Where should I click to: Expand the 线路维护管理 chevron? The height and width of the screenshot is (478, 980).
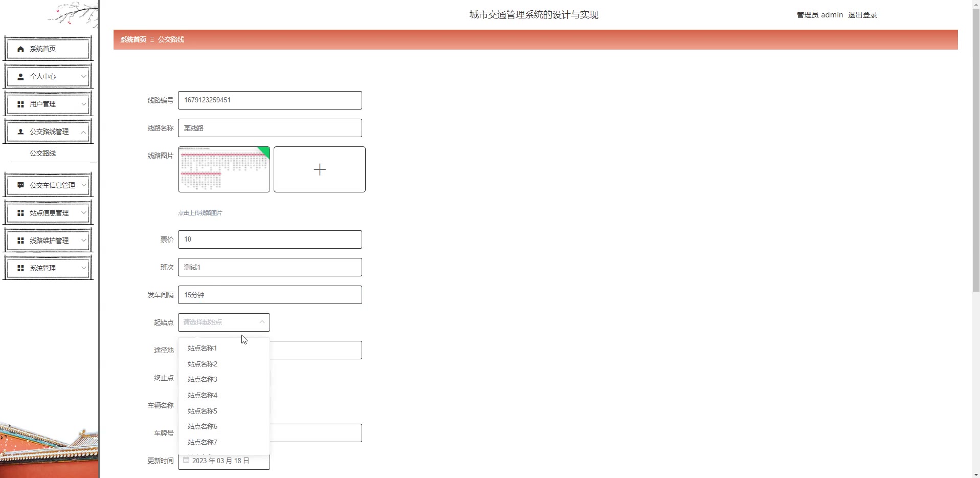pos(84,241)
